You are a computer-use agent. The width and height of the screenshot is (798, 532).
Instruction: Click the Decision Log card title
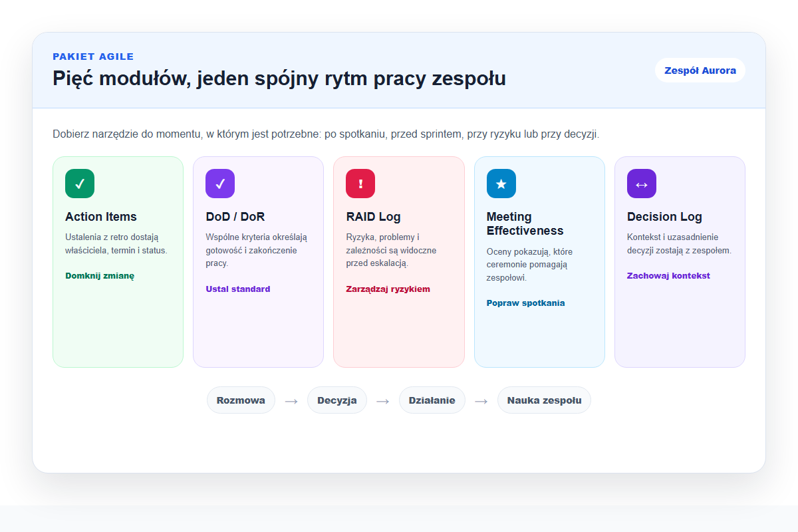[664, 217]
